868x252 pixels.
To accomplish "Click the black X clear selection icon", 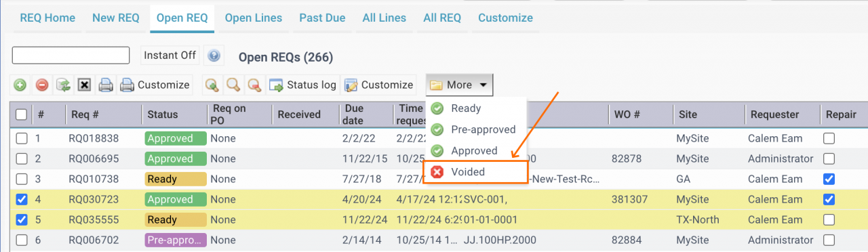I will tap(84, 85).
